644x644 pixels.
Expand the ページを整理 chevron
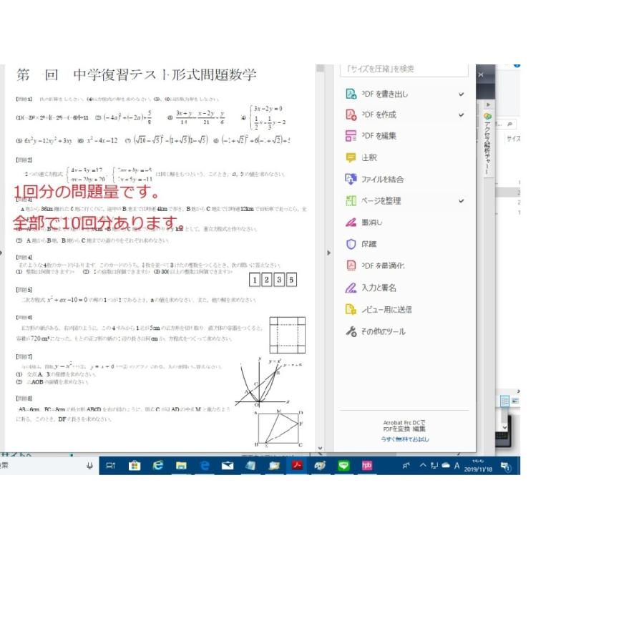[462, 202]
